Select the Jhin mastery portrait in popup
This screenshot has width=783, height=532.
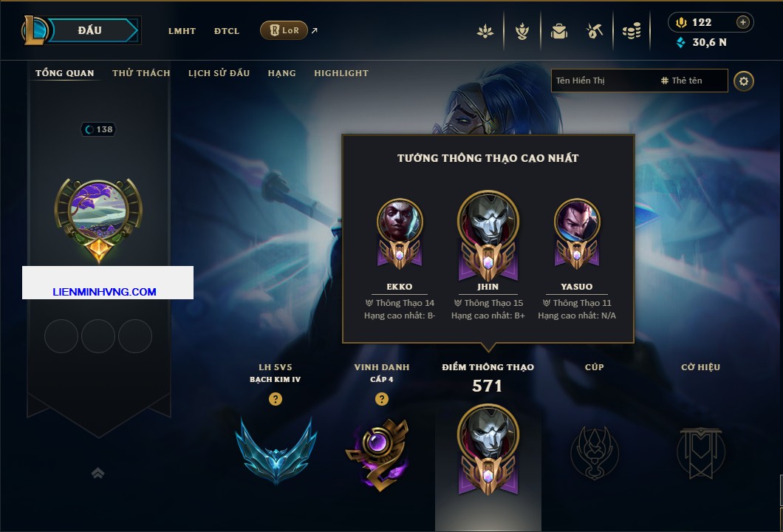pyautogui.click(x=488, y=235)
